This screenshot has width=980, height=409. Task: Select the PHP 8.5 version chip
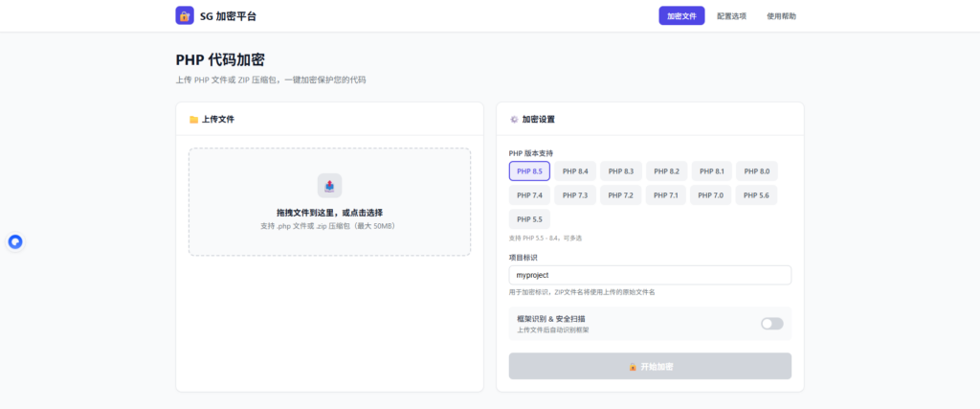point(529,171)
